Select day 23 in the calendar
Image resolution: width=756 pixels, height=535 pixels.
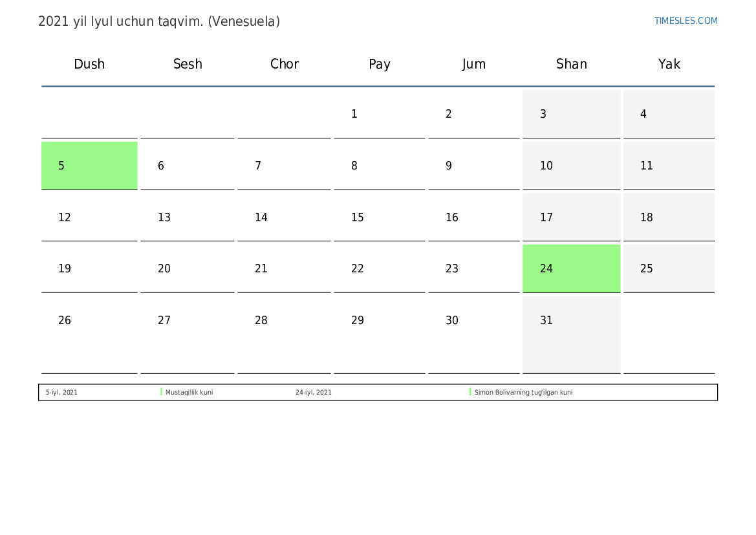(x=474, y=268)
